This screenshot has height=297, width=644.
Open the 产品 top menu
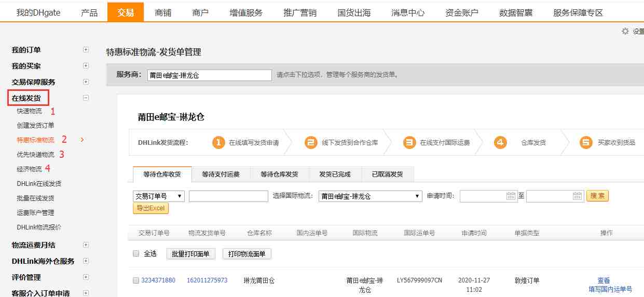click(89, 12)
